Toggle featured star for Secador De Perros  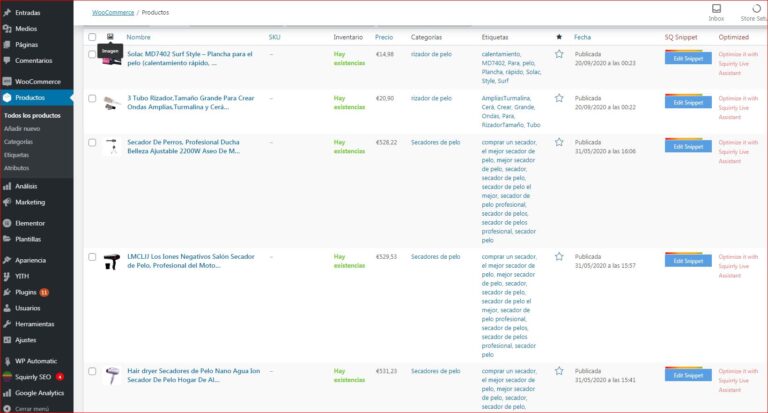[x=559, y=142]
